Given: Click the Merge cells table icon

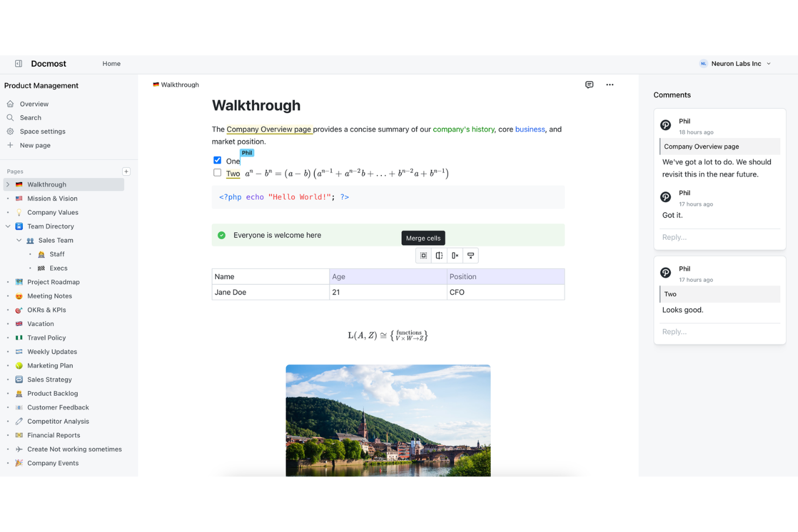Looking at the screenshot, I should click(424, 255).
